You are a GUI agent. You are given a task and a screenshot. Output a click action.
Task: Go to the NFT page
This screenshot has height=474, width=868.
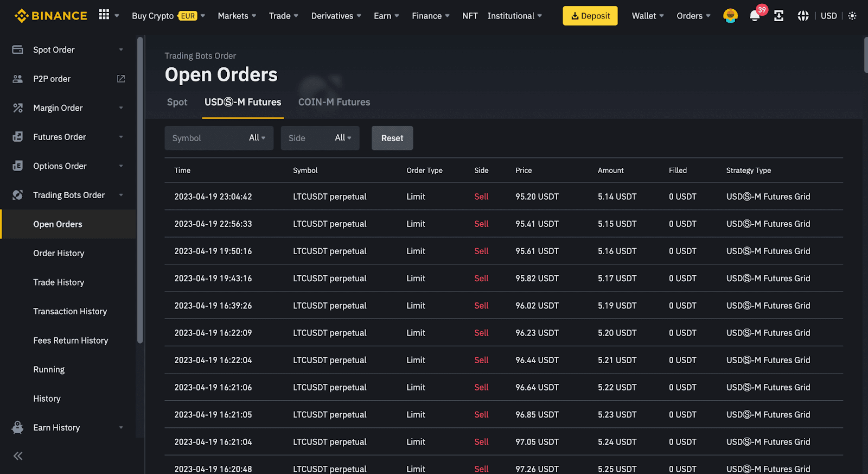(x=470, y=16)
